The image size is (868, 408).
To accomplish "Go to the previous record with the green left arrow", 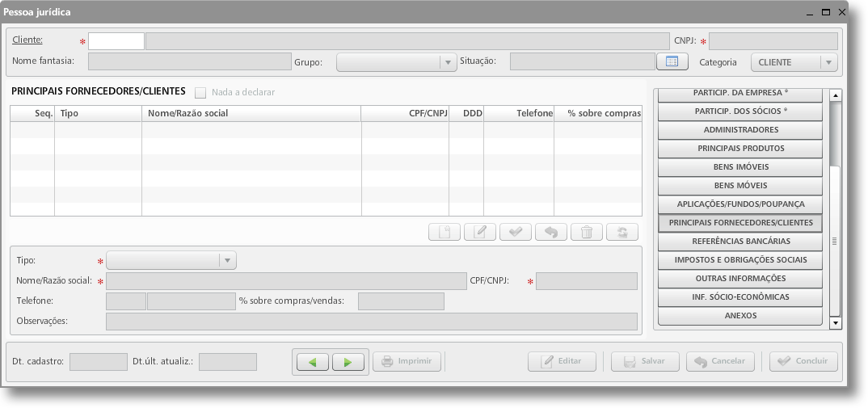I will tap(313, 362).
